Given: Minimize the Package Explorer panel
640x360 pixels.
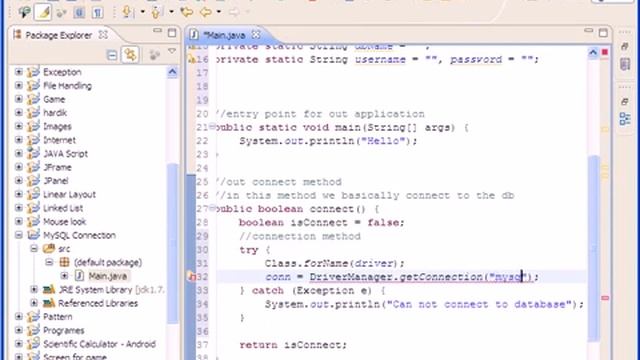Looking at the screenshot, I should (157, 31).
